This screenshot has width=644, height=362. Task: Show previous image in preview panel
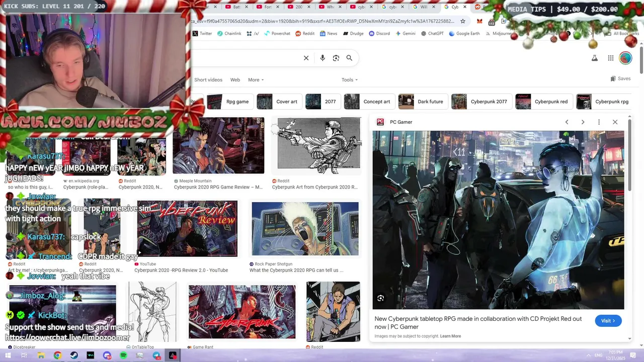(x=567, y=122)
